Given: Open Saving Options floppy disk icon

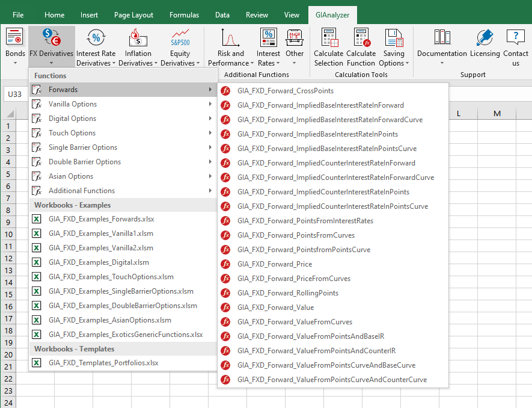Looking at the screenshot, I should point(394,37).
